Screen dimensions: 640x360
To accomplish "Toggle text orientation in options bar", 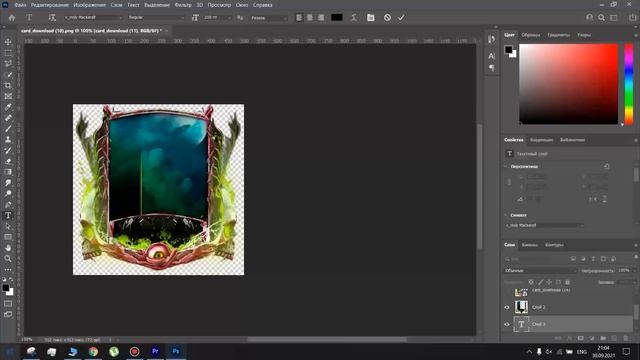I will pyautogui.click(x=52, y=18).
